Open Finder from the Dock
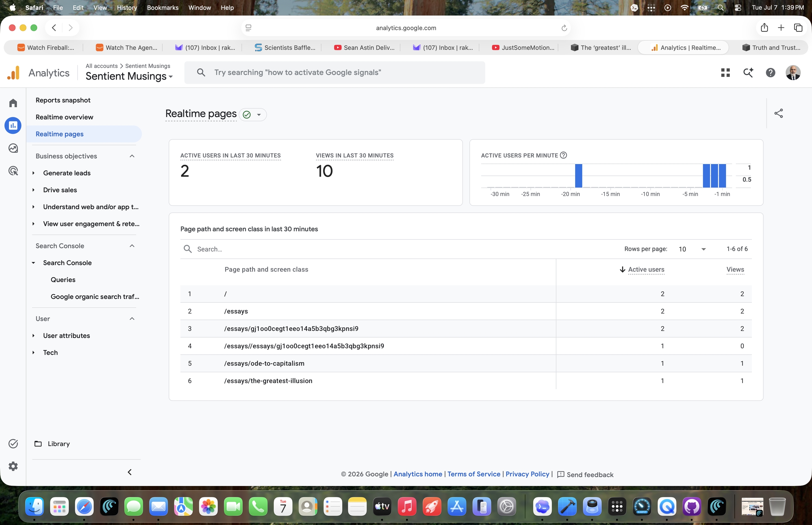Viewport: 812px width, 525px height. [34, 506]
